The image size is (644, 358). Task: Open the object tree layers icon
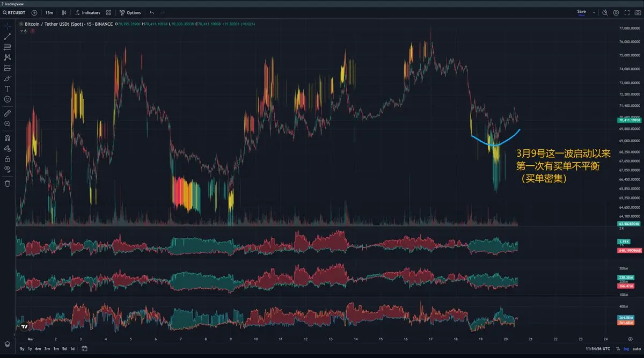[x=8, y=344]
